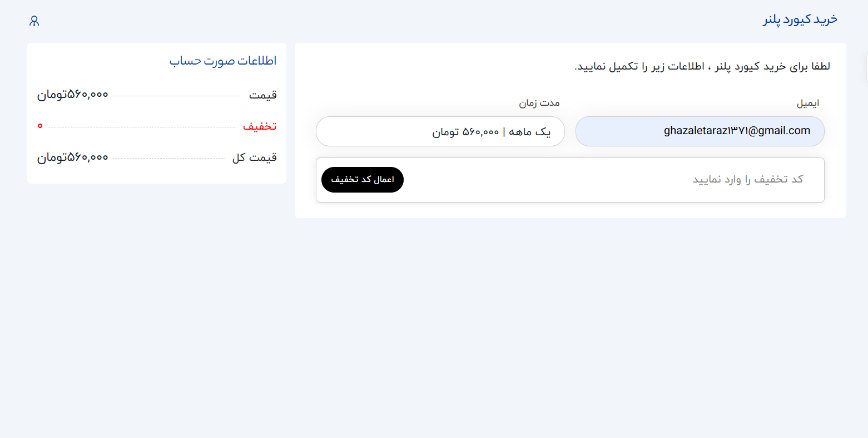Click the قیمت row label

[263, 95]
